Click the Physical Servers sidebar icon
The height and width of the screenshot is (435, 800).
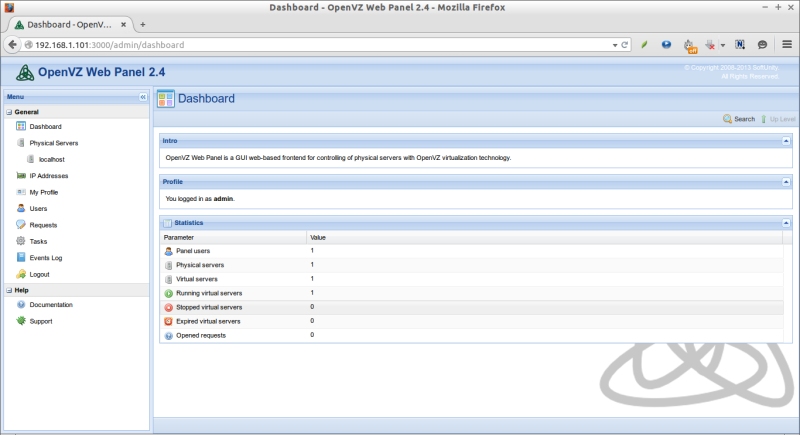(x=21, y=143)
